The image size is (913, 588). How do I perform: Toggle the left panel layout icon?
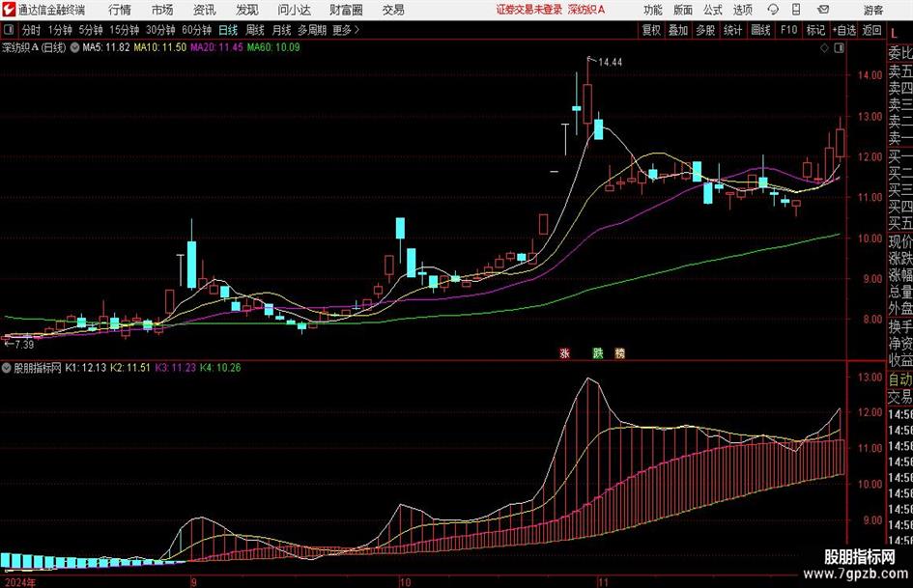[x=9, y=30]
